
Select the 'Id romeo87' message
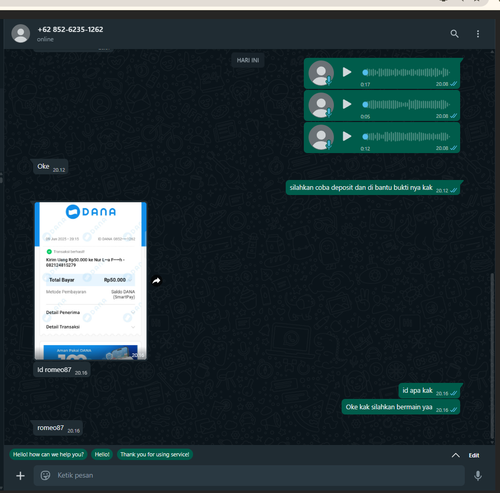pyautogui.click(x=62, y=370)
